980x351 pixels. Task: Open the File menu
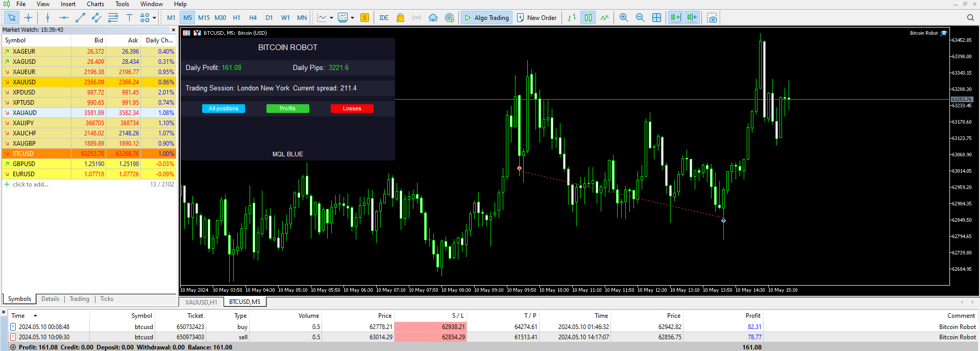pyautogui.click(x=21, y=4)
